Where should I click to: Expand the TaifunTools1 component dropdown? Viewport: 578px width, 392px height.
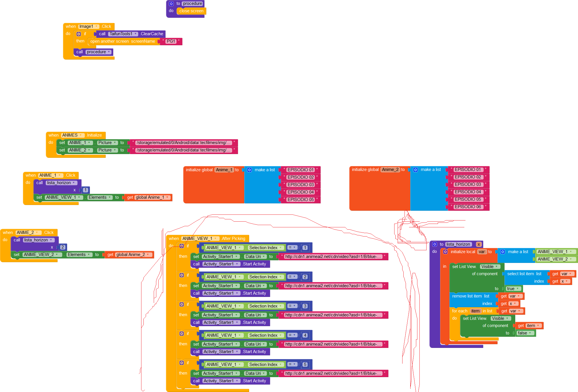tap(123, 34)
